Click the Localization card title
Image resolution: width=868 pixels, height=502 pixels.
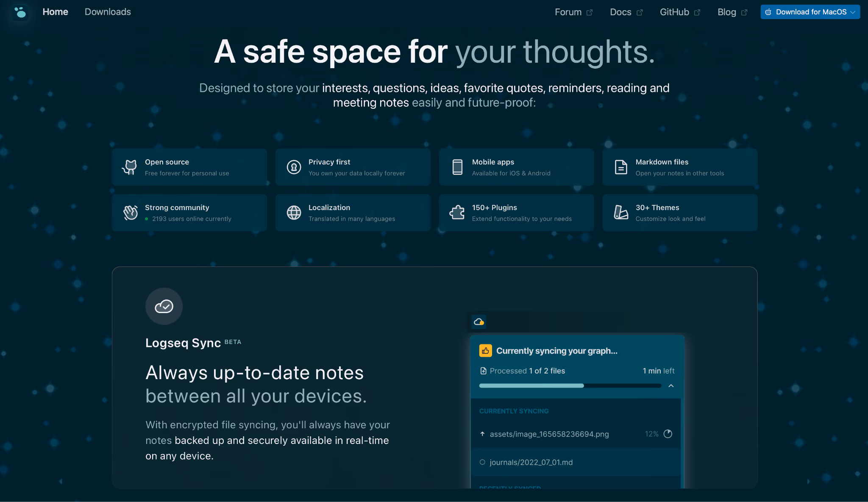329,208
